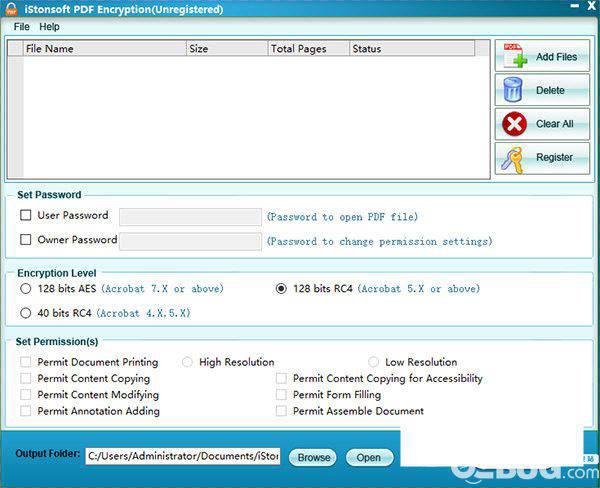Sort by Status column header
Screen dimensions: 600x488
412,49
